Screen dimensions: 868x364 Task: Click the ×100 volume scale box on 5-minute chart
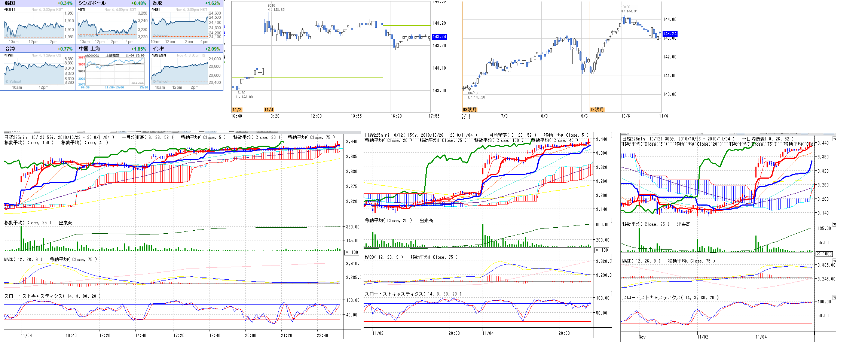352,252
